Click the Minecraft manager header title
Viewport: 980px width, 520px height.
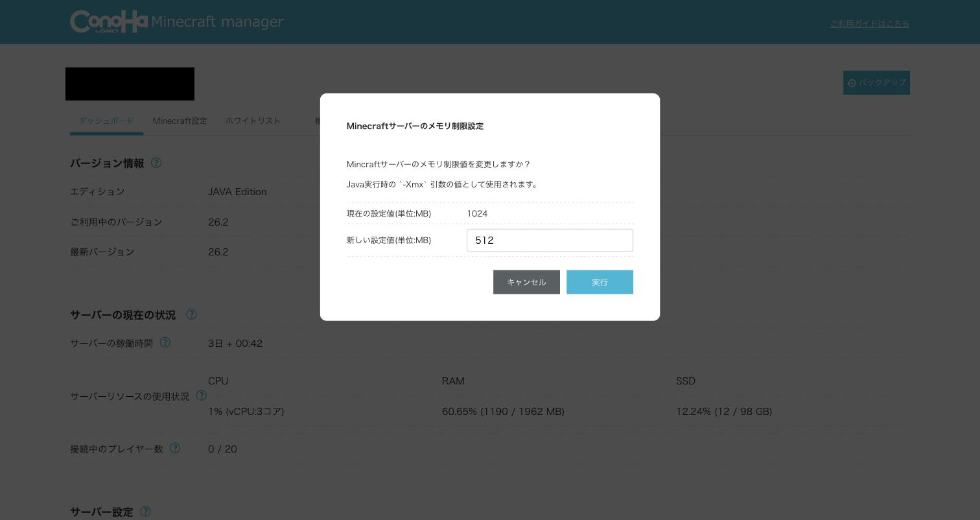[x=217, y=21]
